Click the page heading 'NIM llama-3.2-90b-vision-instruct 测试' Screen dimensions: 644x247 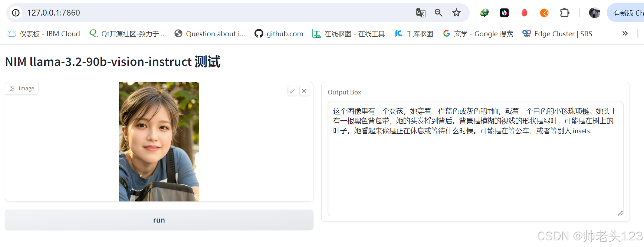coord(113,61)
